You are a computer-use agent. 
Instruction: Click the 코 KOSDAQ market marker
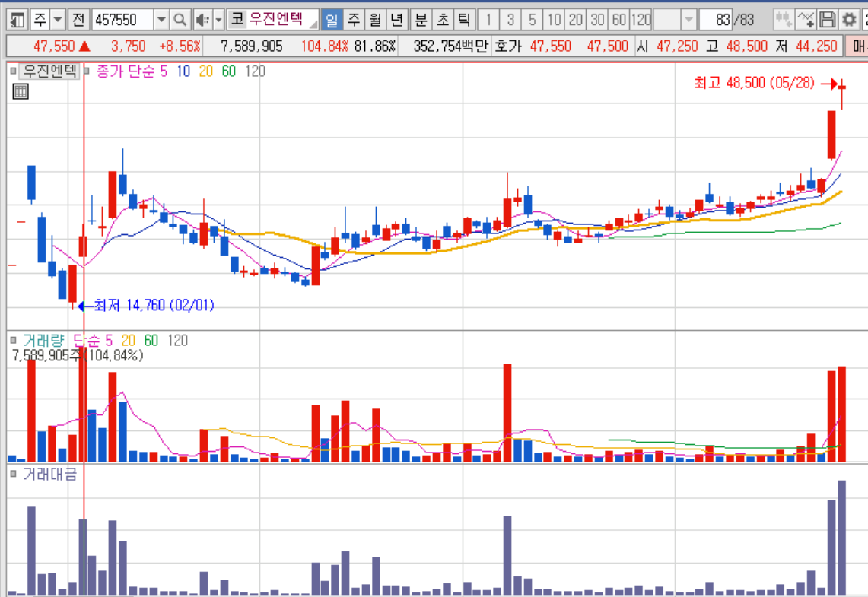[x=237, y=20]
